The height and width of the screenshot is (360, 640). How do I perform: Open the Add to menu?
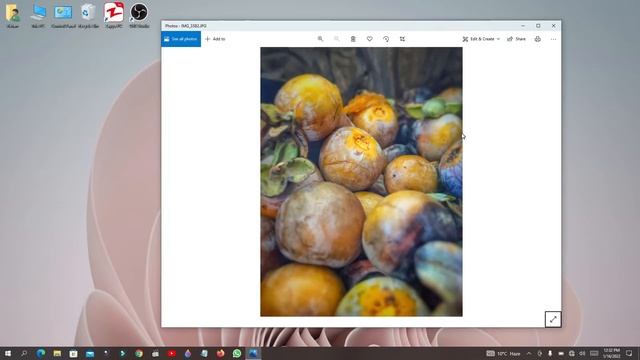click(x=215, y=39)
